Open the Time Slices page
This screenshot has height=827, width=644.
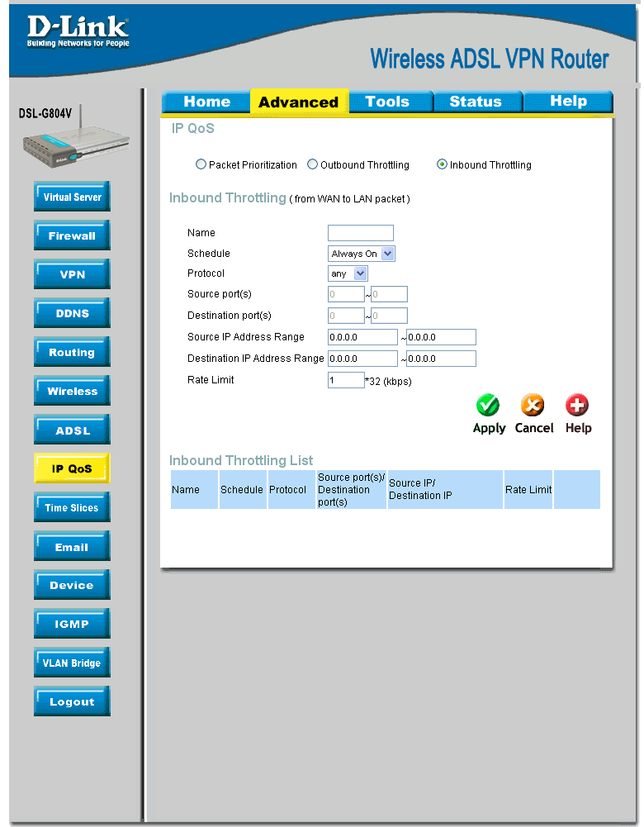tap(72, 506)
